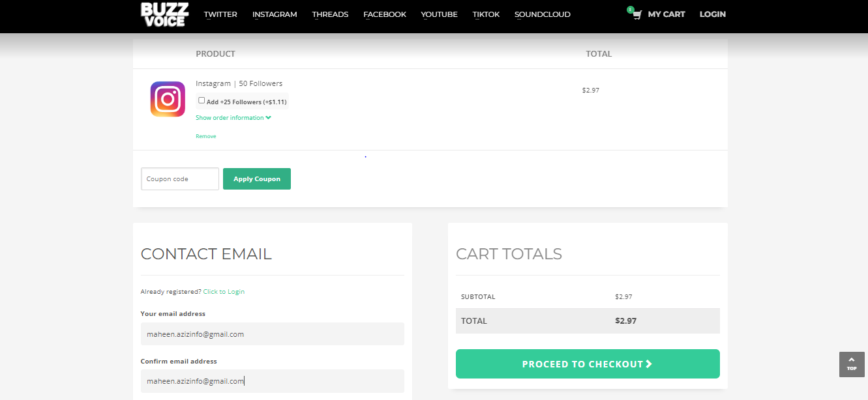This screenshot has height=400, width=868.
Task: Click the TOTAL column header
Action: point(599,54)
